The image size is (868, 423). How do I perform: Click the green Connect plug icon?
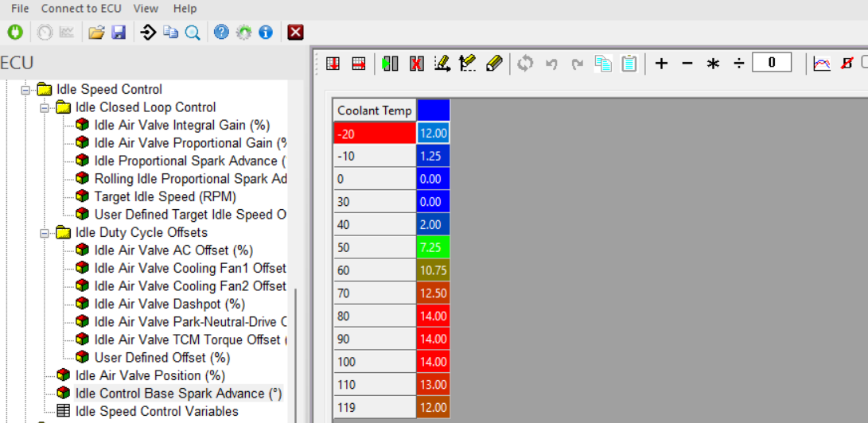[x=15, y=33]
